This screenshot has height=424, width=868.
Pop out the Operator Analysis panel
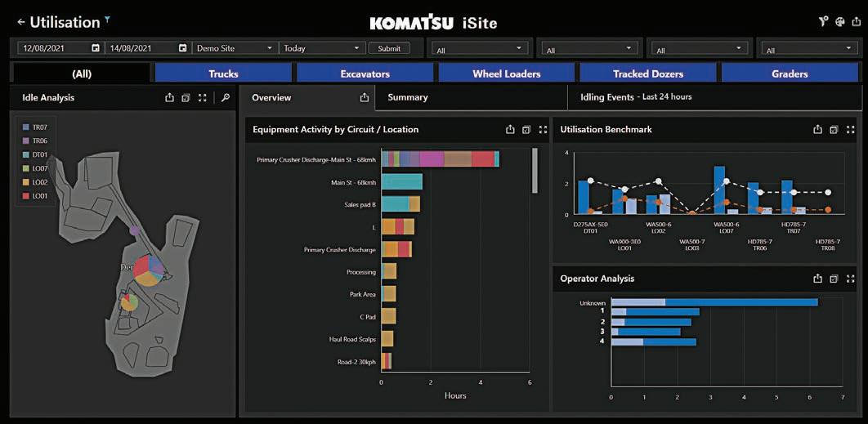click(834, 279)
